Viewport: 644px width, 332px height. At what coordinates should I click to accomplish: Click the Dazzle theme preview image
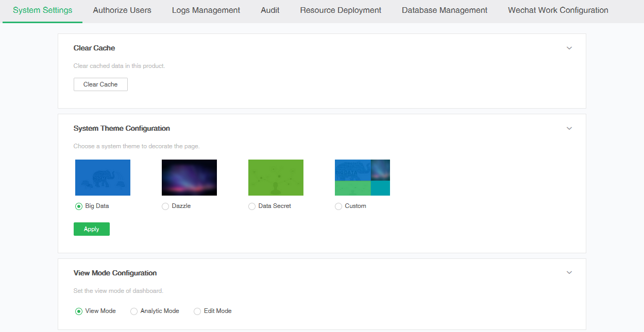189,178
